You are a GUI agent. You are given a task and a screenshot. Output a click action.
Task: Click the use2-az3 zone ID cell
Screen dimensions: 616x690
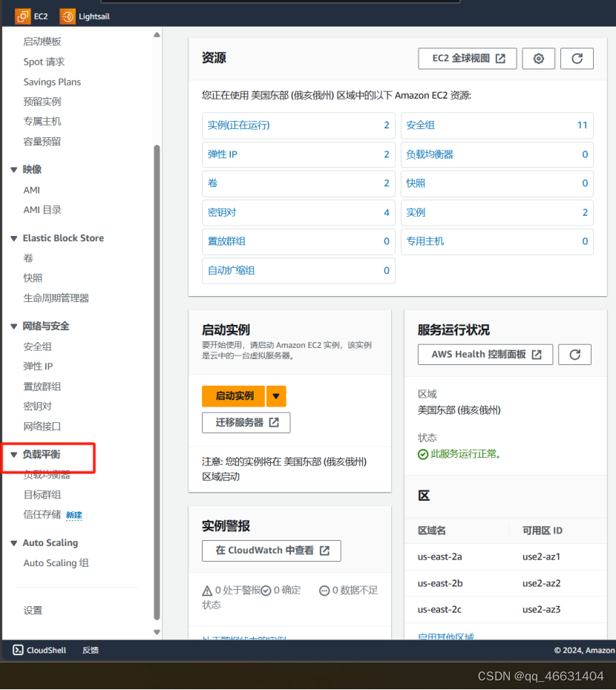[x=541, y=609]
